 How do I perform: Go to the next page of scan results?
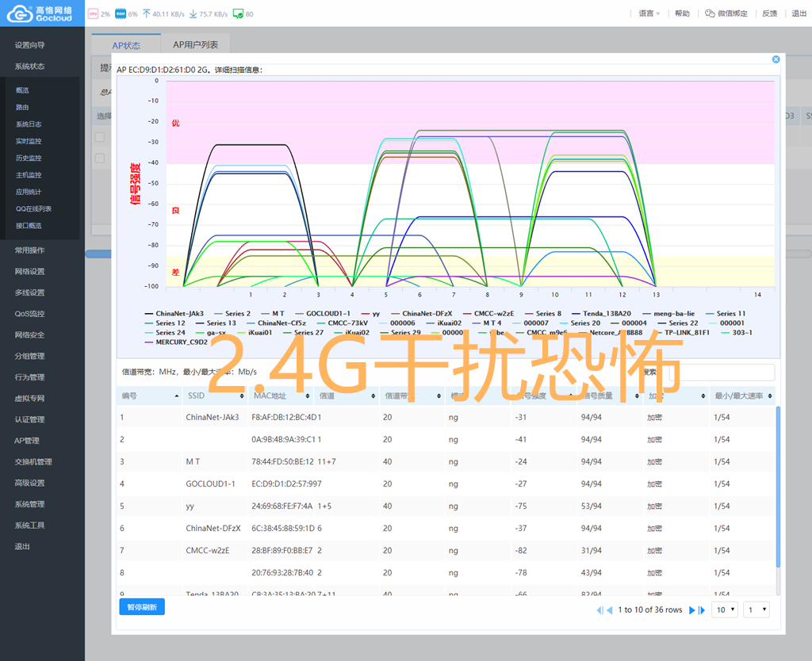tap(691, 610)
